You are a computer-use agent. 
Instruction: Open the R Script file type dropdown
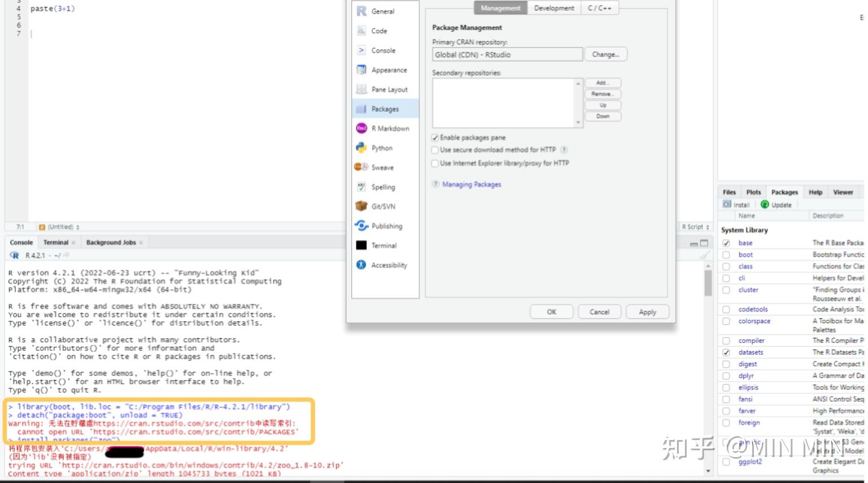(693, 227)
